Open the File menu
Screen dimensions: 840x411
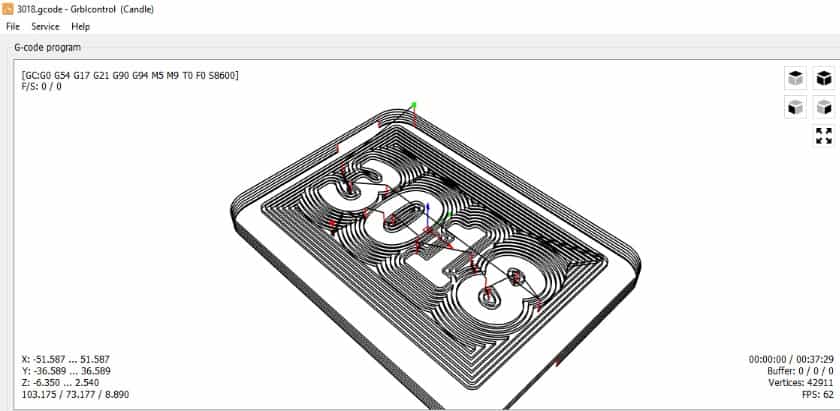point(13,26)
